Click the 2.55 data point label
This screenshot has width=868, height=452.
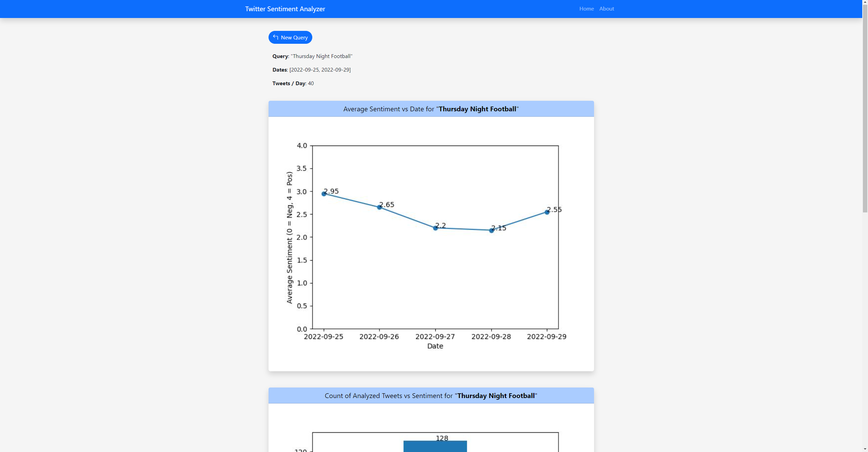point(554,209)
